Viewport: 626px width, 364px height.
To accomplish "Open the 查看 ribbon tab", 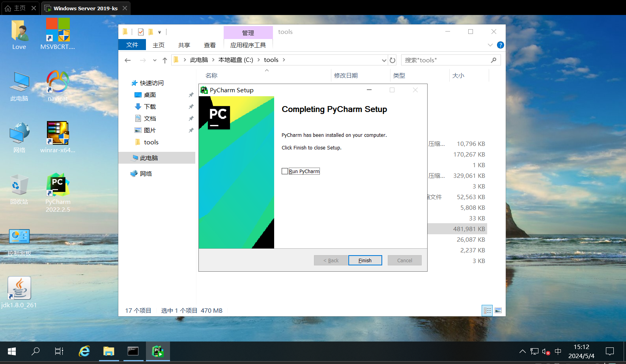I will pyautogui.click(x=210, y=45).
